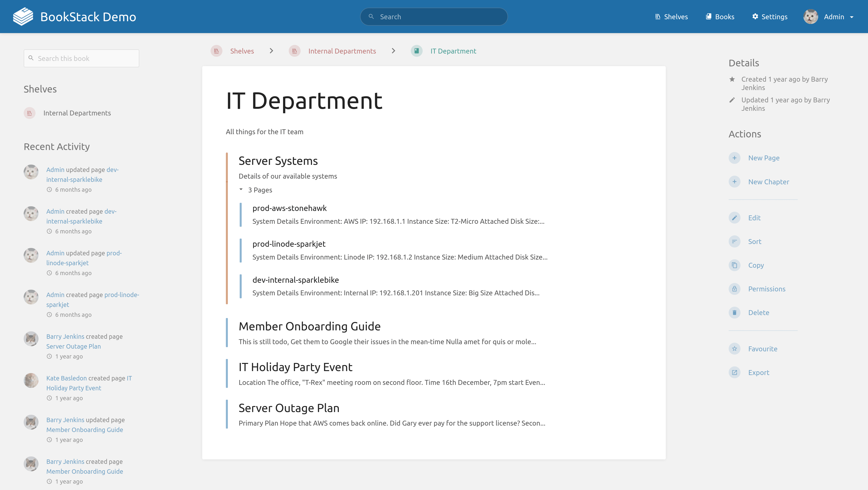Image resolution: width=868 pixels, height=490 pixels.
Task: Click the BookStack logo icon
Action: pyautogui.click(x=23, y=17)
